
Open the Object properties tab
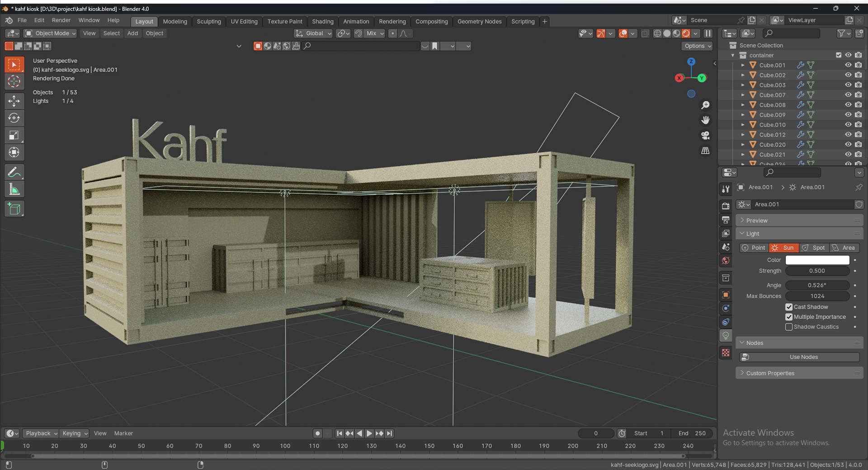point(726,295)
